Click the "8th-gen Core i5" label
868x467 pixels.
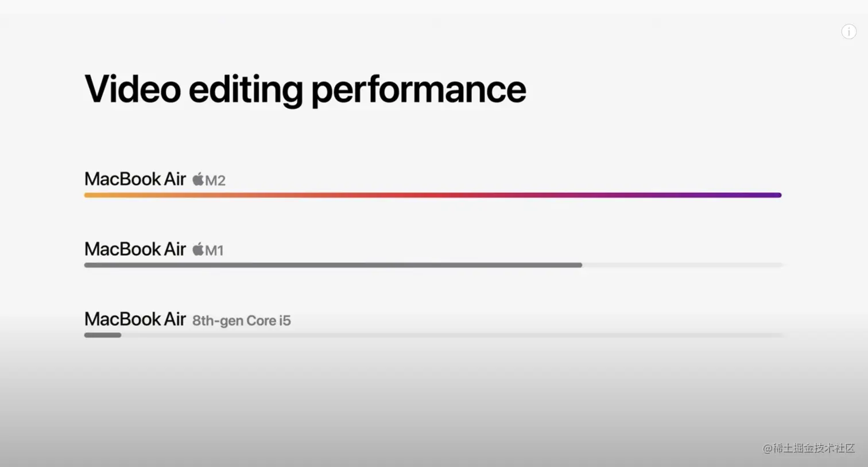pyautogui.click(x=241, y=321)
